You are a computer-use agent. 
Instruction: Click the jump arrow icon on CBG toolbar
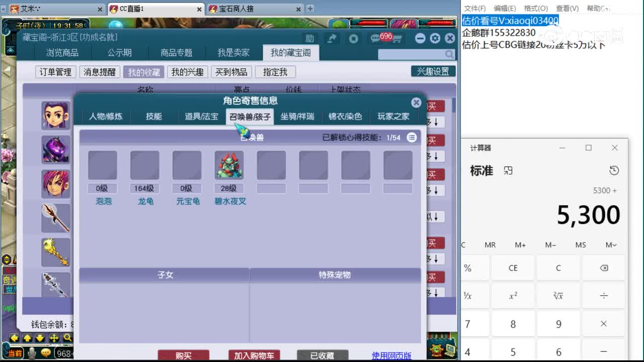click(x=332, y=38)
